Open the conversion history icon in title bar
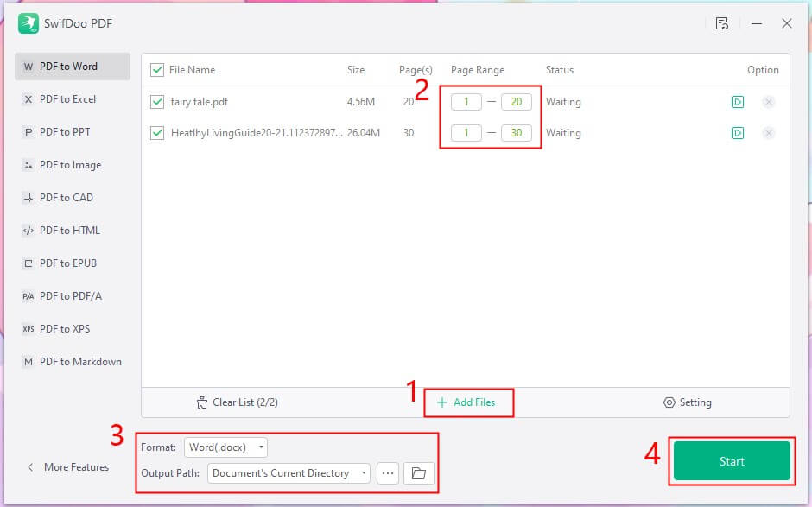Screen dimensions: 812x507 722,23
